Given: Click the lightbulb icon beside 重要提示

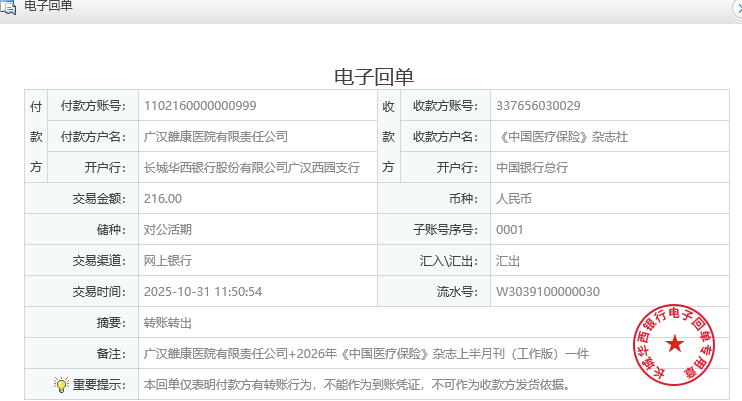Looking at the screenshot, I should (61, 384).
